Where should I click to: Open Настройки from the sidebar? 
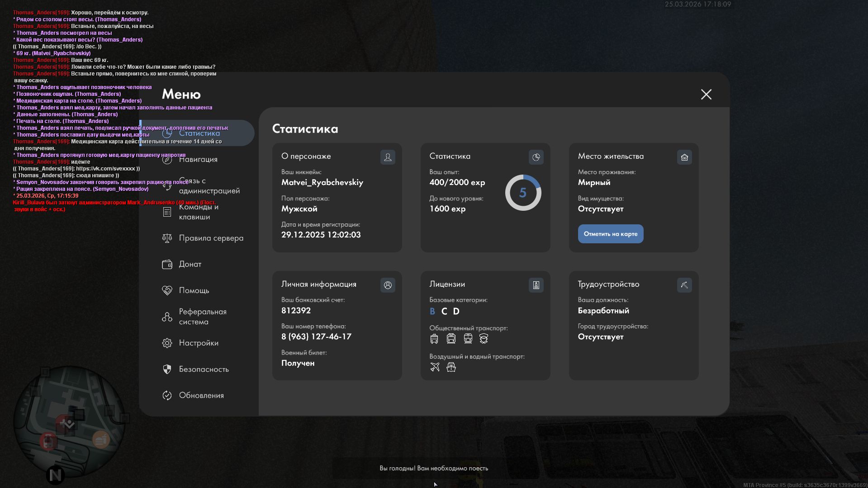(199, 343)
